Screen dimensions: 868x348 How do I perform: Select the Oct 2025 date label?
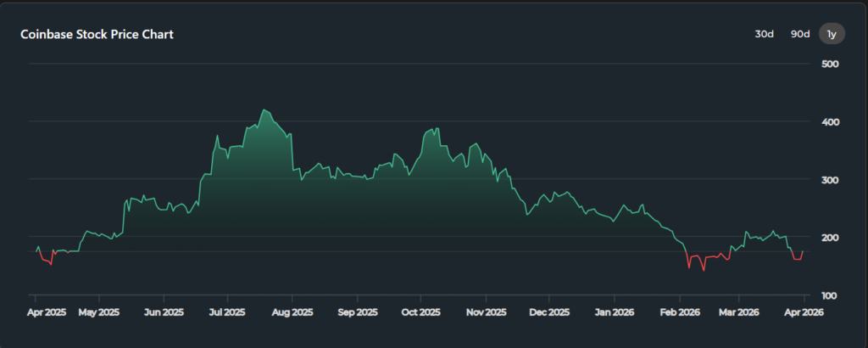421,312
